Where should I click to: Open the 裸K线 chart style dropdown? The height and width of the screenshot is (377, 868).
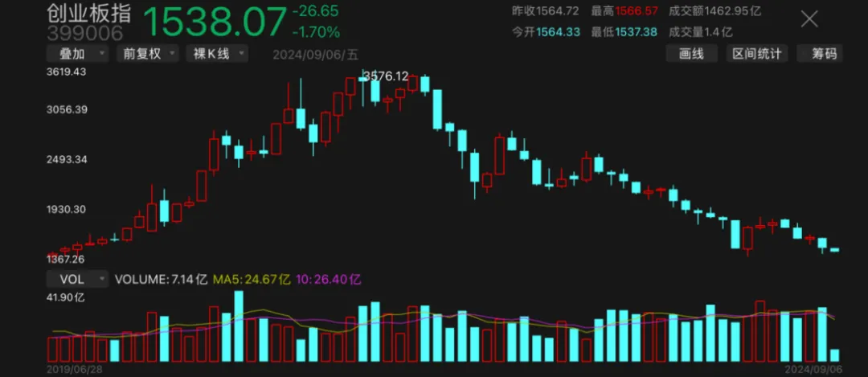pyautogui.click(x=217, y=54)
